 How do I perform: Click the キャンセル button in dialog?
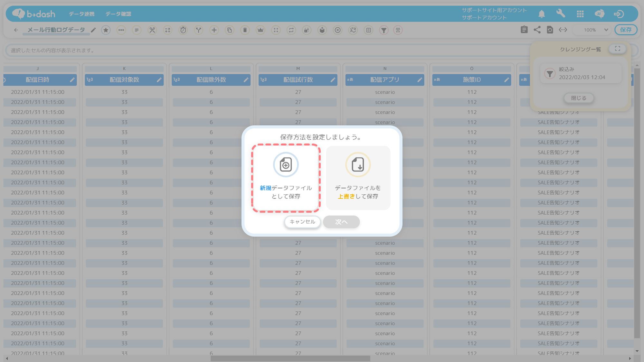tap(302, 222)
